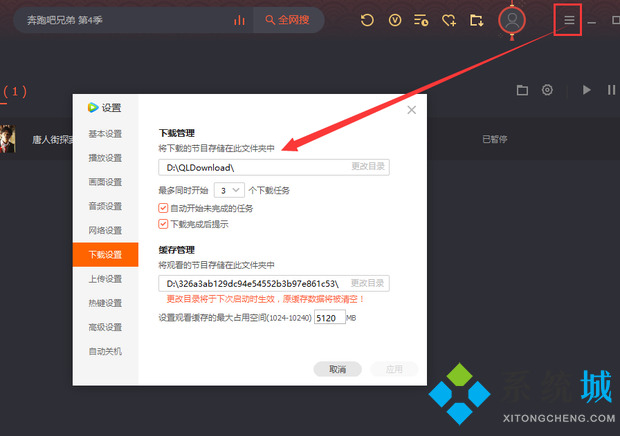Open the max simultaneous downloads dropdown
The image size is (620, 436).
click(229, 191)
